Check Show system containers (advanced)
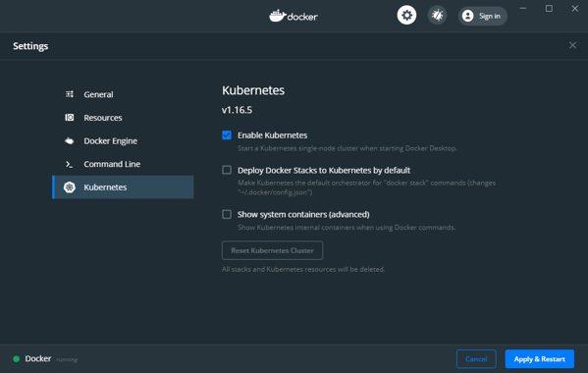 coord(227,214)
